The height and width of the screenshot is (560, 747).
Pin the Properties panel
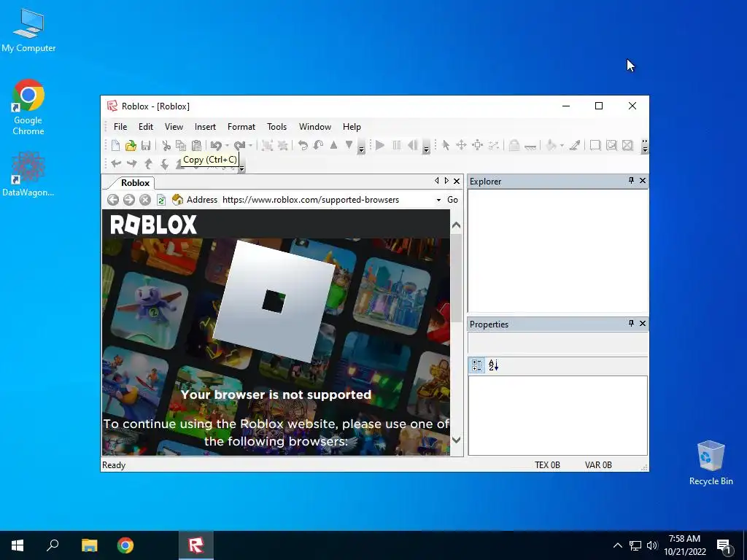pyautogui.click(x=631, y=323)
